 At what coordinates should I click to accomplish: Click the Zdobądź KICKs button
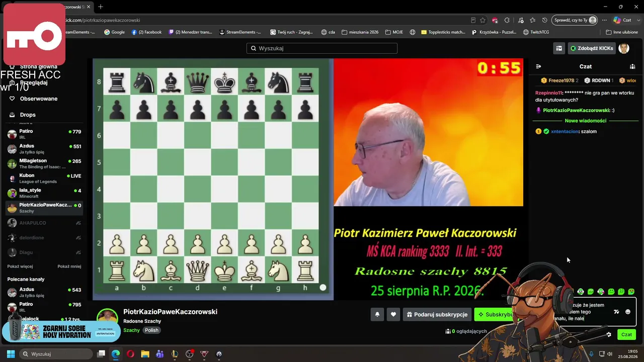[592, 48]
